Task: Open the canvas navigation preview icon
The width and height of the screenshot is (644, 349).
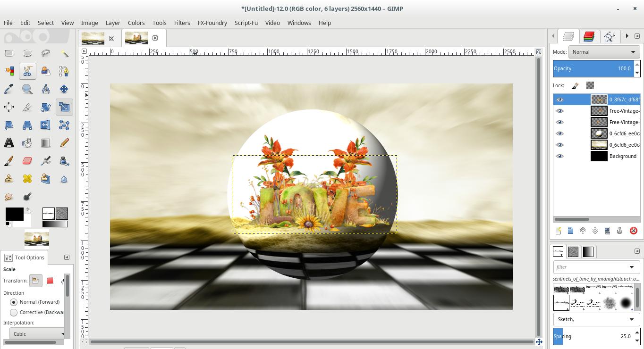Action: click(539, 341)
